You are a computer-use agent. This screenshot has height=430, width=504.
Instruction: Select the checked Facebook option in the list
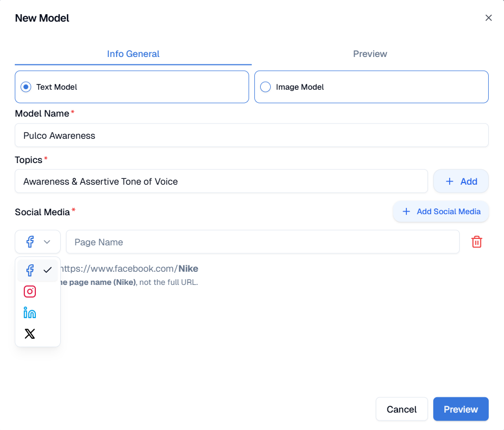point(38,270)
